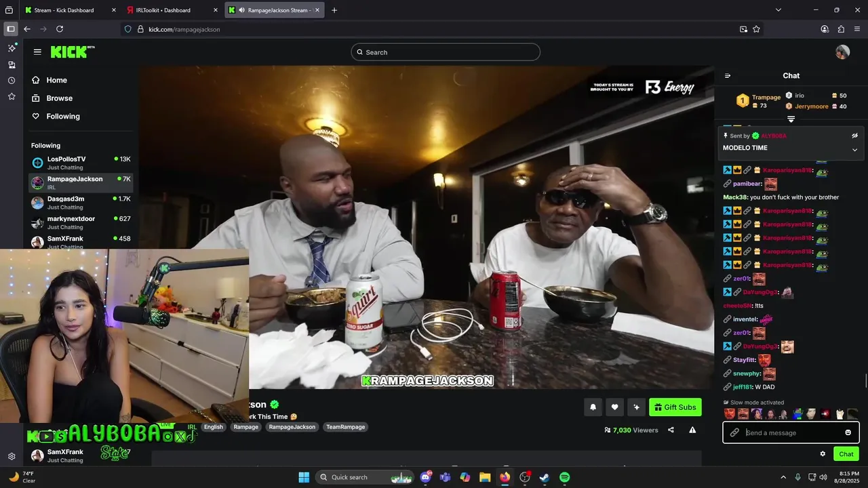Open the Kick hamburger menu

[x=37, y=52]
